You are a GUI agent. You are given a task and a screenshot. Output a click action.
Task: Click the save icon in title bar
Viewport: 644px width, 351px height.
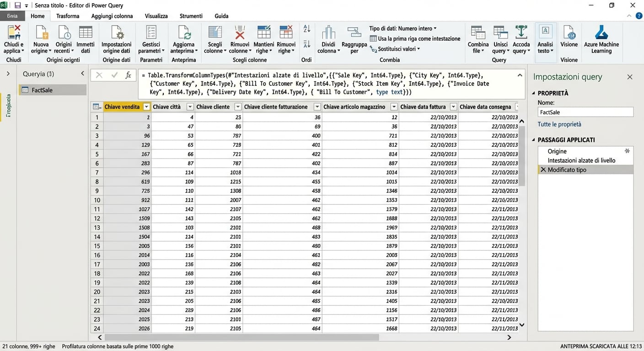[18, 5]
